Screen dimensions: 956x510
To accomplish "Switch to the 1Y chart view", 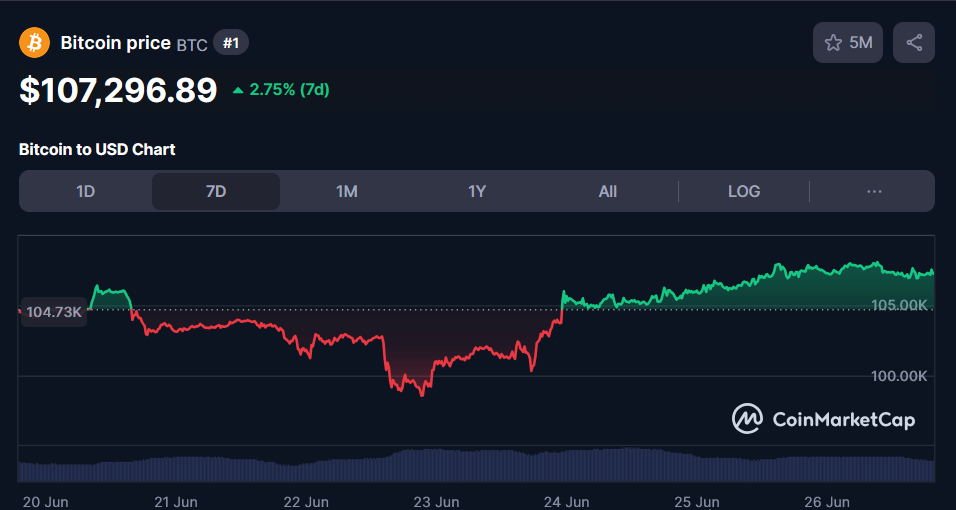I will 477,191.
